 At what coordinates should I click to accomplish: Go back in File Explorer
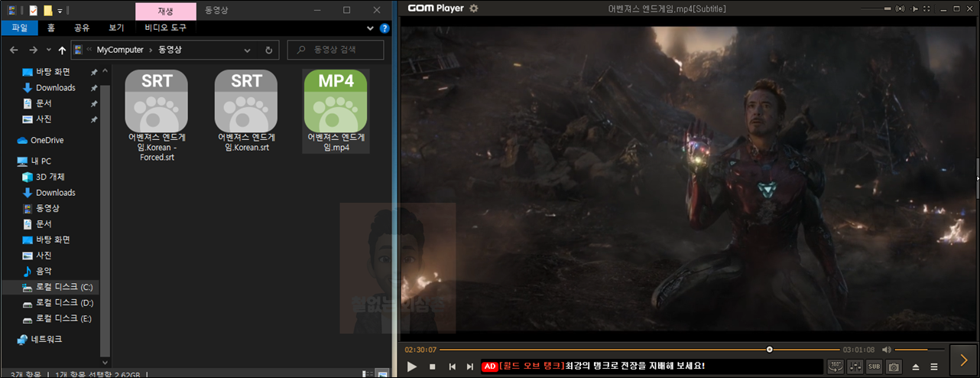[14, 50]
